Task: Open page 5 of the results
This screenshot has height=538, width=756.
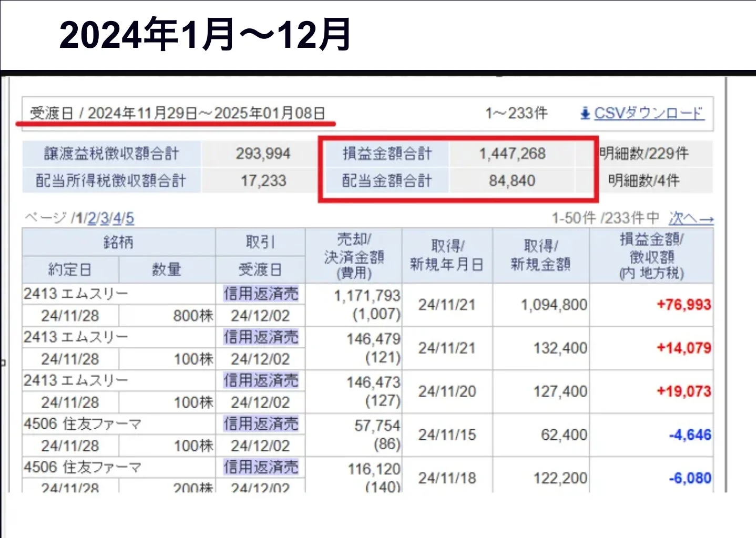Action: pos(130,219)
